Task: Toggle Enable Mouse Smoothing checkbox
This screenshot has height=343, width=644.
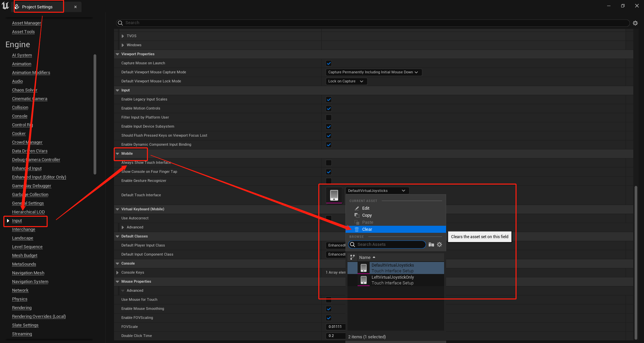Action: tap(329, 309)
